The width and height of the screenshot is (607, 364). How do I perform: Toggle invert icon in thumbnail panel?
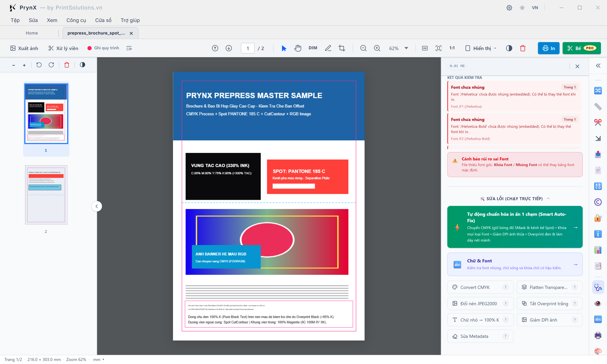(83, 65)
